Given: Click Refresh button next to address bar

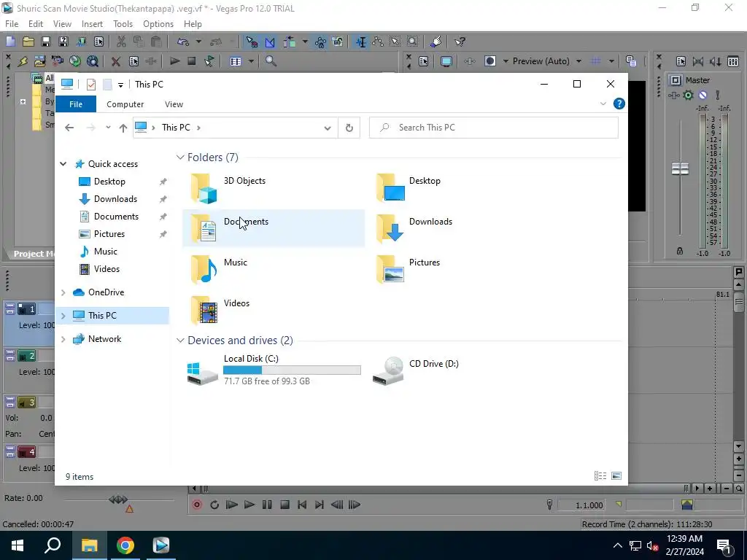Looking at the screenshot, I should pos(349,128).
